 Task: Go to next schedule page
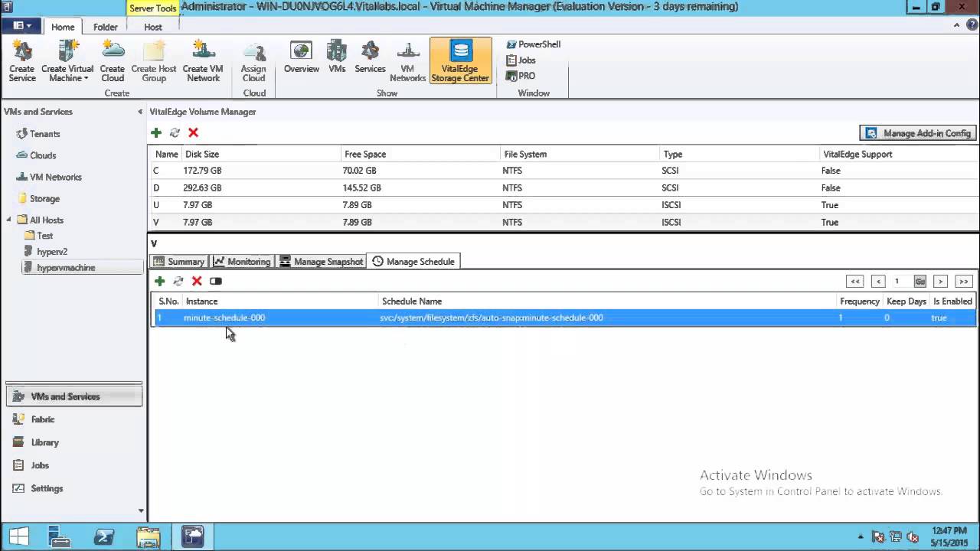pos(941,282)
